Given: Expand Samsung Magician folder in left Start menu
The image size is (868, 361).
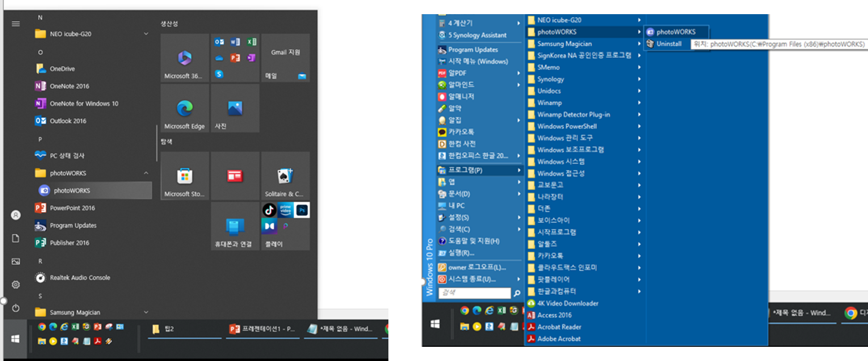Looking at the screenshot, I should 146,312.
